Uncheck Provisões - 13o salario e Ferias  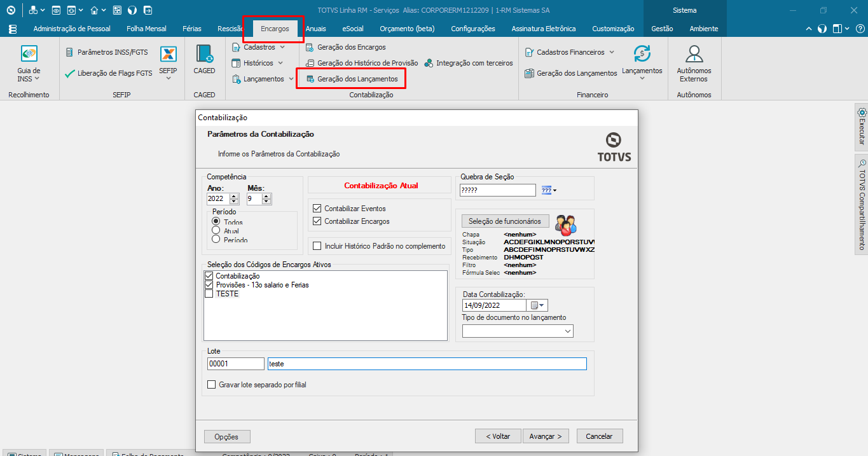[209, 285]
